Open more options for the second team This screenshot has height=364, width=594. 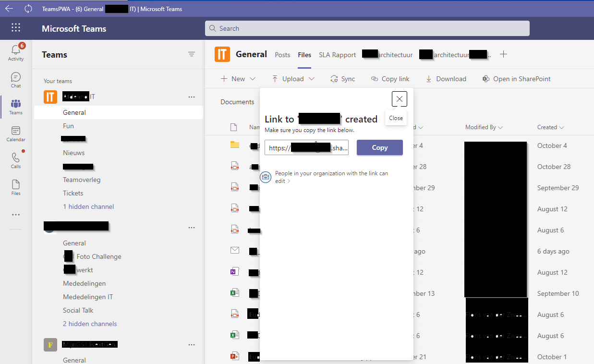tap(192, 228)
